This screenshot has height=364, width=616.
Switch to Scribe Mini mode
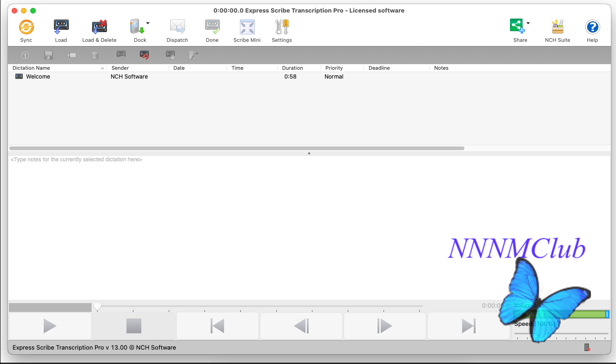coord(247,27)
